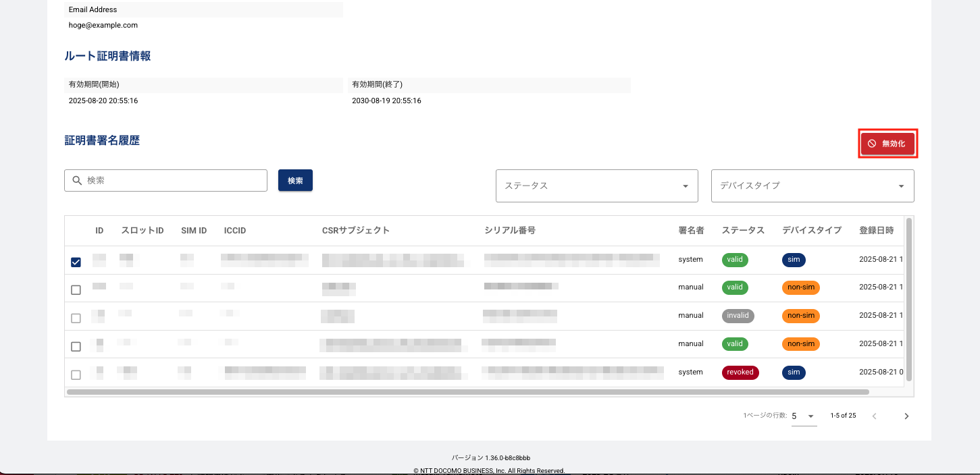Click the blue 検索 button
The image size is (980, 475).
[295, 180]
